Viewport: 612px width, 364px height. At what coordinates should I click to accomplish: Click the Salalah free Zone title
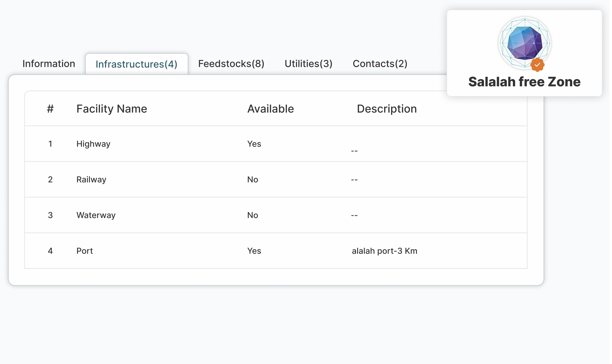click(524, 82)
